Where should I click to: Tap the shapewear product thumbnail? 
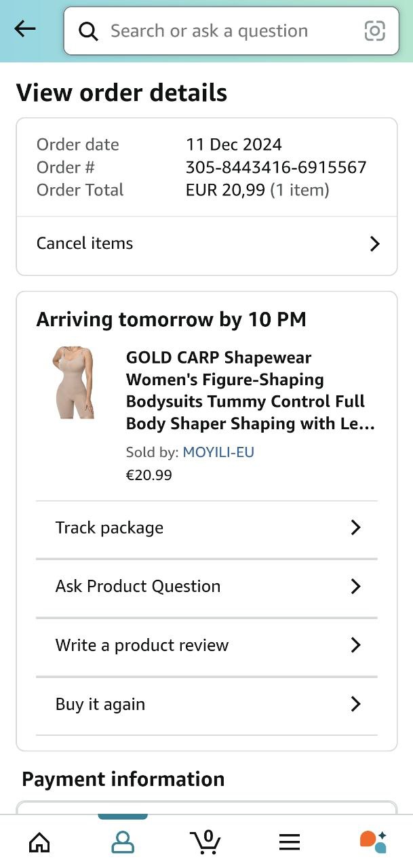pyautogui.click(x=73, y=383)
